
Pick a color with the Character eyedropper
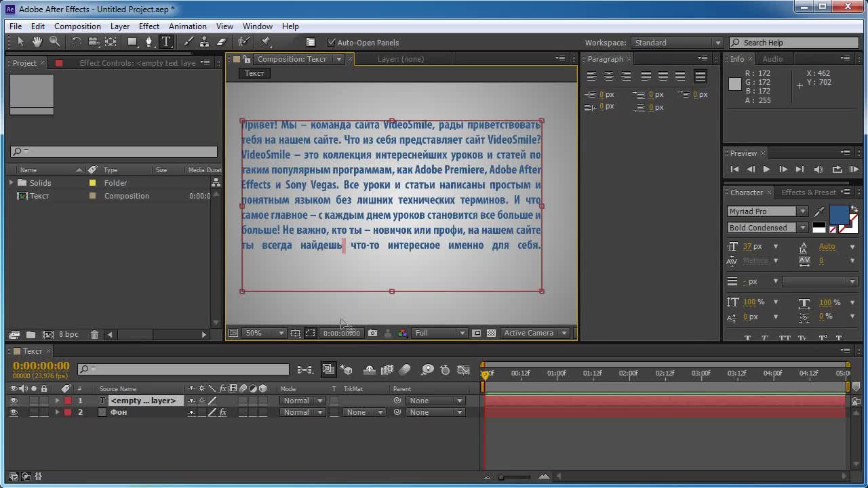point(820,211)
